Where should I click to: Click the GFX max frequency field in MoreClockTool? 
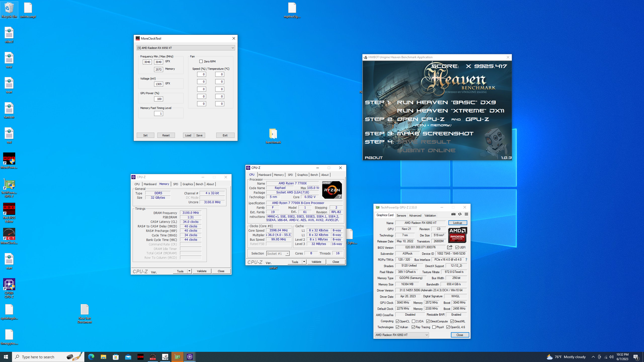[158, 62]
